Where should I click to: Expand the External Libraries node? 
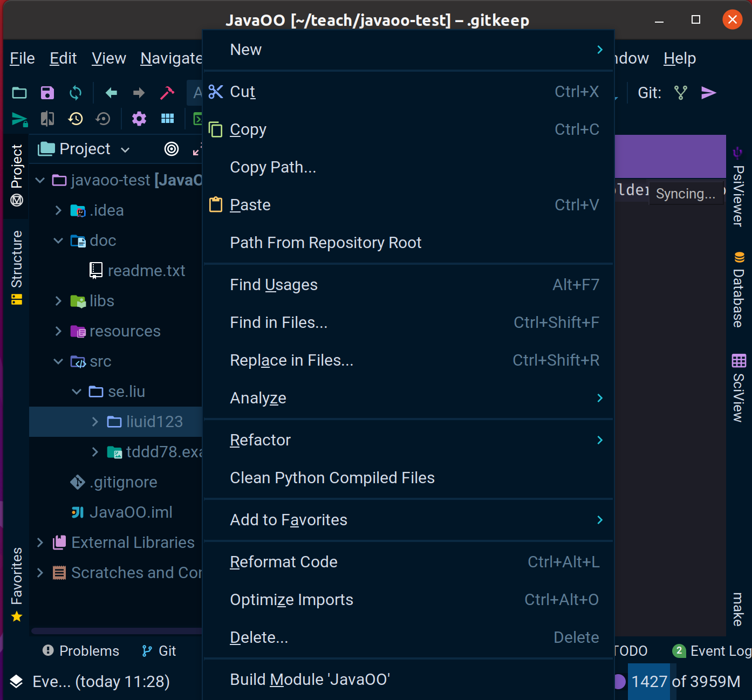click(x=40, y=543)
